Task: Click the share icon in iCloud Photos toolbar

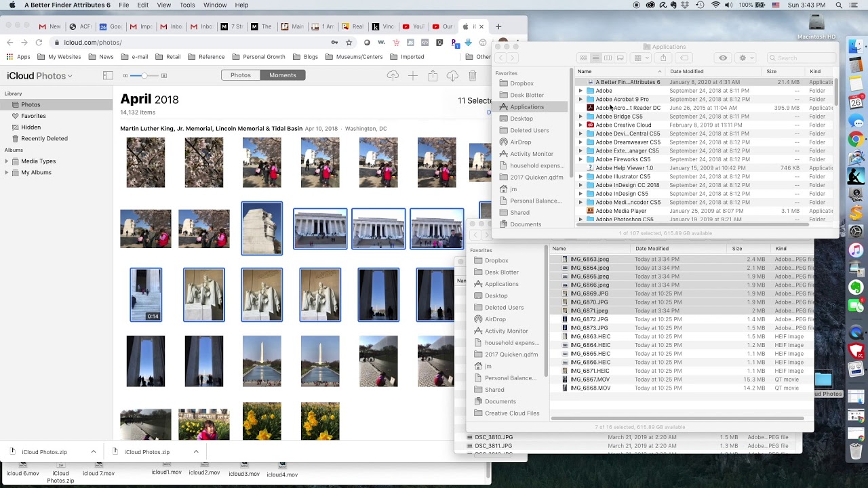Action: click(433, 75)
